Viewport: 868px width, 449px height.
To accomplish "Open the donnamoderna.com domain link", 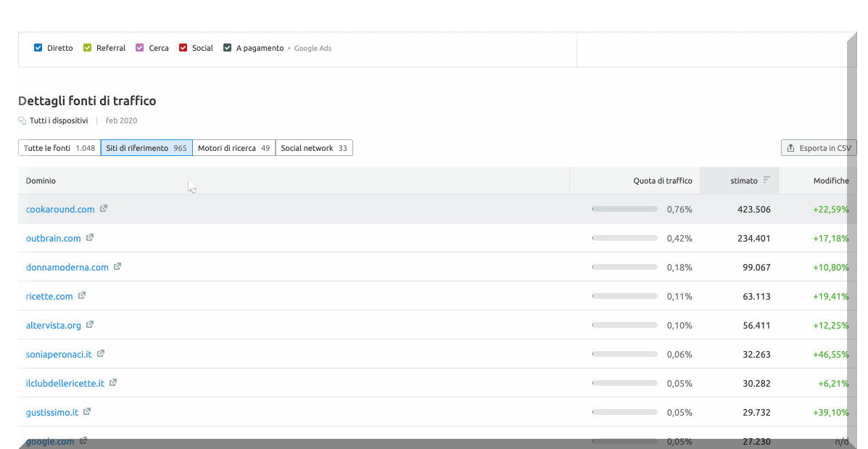I will (x=67, y=268).
